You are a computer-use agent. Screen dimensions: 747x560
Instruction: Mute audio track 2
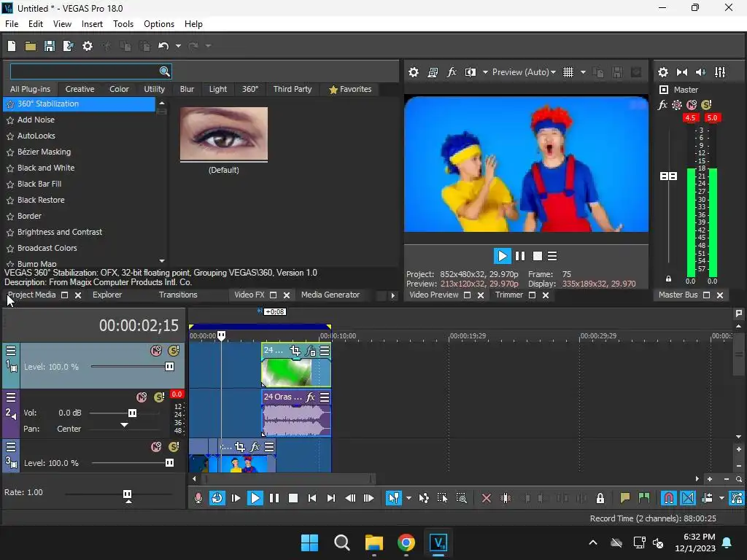click(x=142, y=397)
